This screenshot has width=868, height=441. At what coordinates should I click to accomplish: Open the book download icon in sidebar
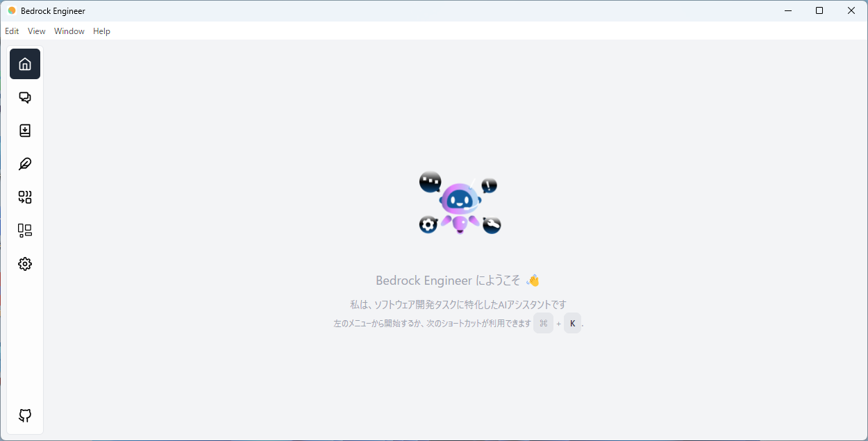click(25, 131)
